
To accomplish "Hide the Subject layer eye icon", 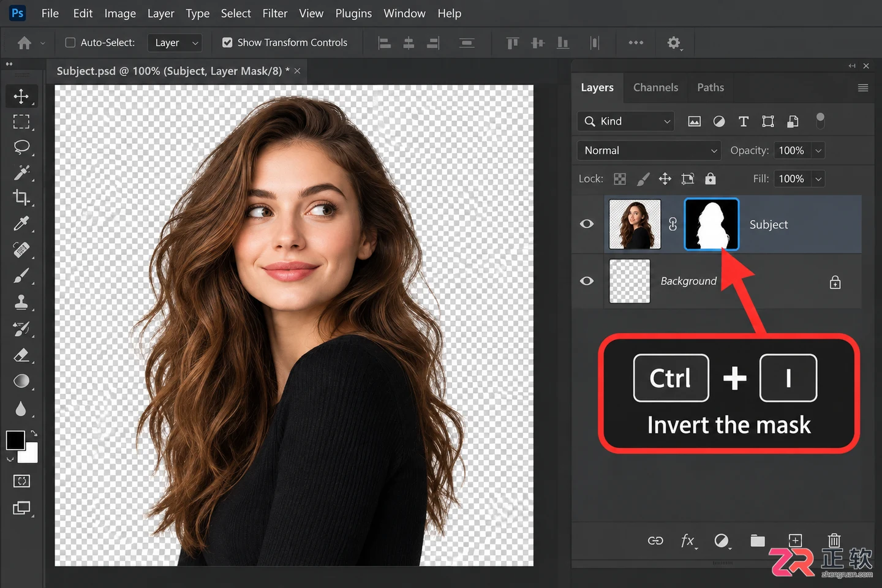I will 587,224.
